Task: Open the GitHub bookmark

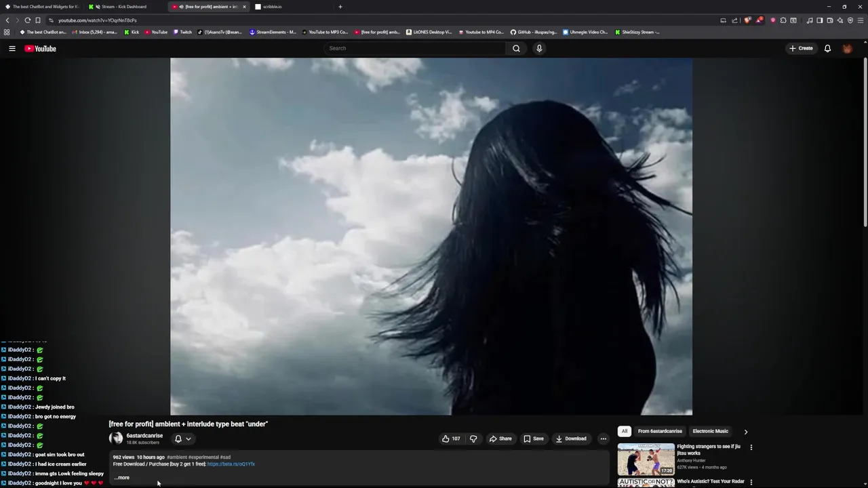Action: [x=534, y=32]
